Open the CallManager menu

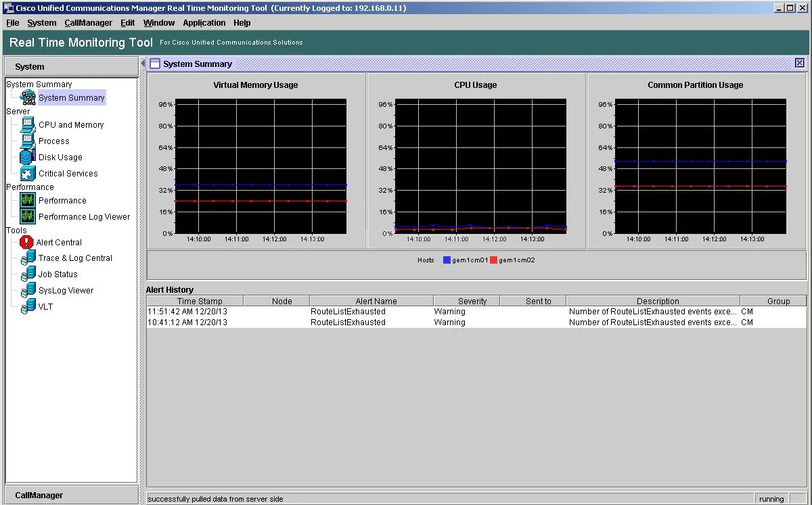[89, 22]
